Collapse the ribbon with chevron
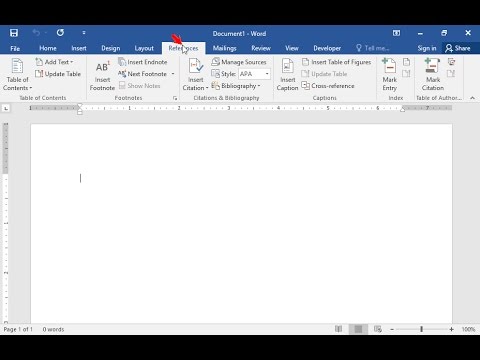480x360 pixels. click(x=472, y=98)
